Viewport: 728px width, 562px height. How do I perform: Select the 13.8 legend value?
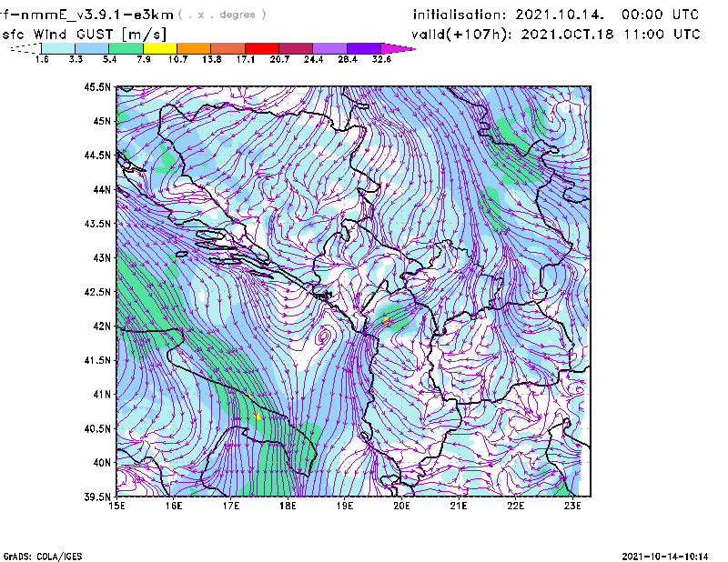211,59
